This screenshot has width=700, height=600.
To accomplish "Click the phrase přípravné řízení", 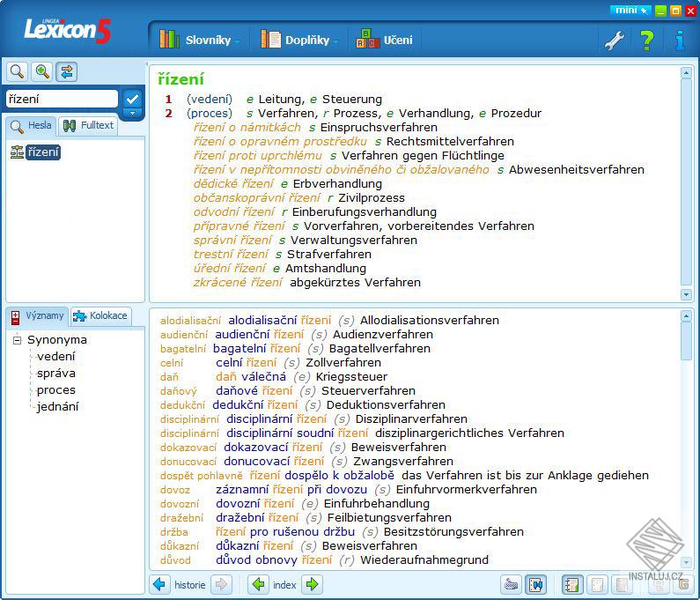I will coord(239,226).
